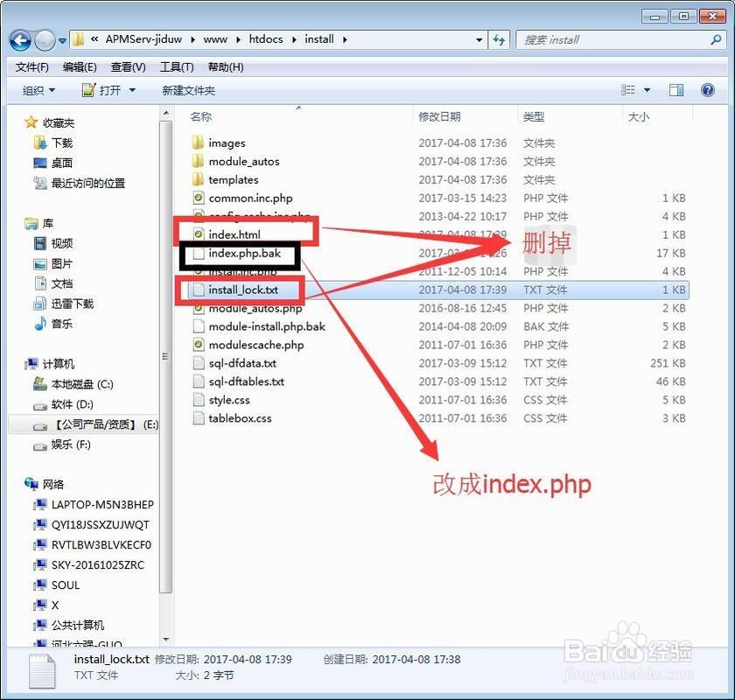Open the address bar history dropdown
This screenshot has width=735, height=700.
click(x=479, y=39)
